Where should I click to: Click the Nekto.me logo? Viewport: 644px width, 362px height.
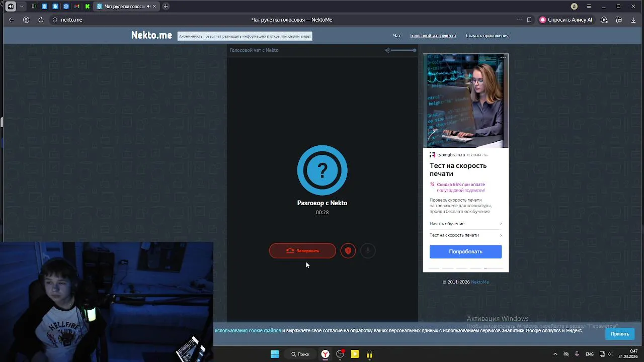(x=151, y=35)
